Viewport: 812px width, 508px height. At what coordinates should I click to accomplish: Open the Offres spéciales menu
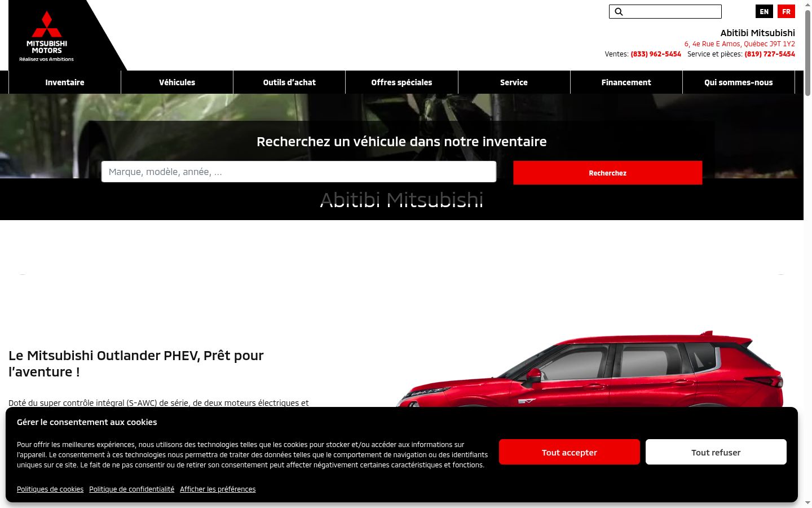click(x=401, y=82)
